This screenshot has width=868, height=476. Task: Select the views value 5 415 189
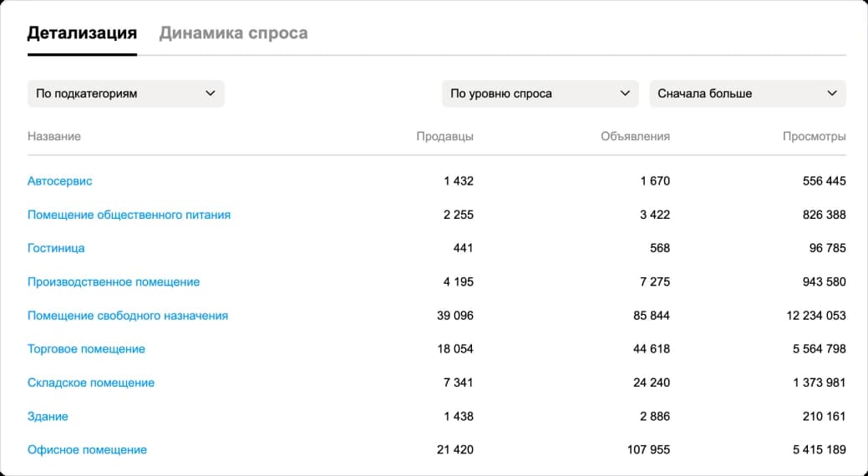[x=820, y=449]
